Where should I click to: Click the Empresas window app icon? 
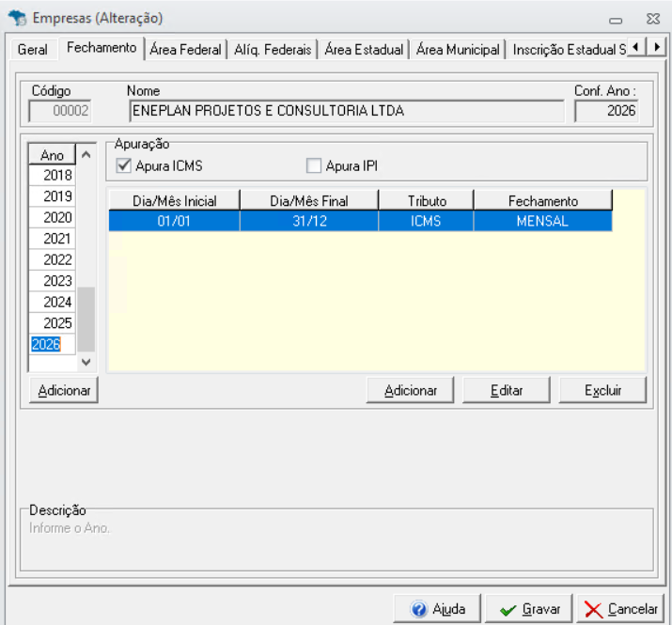(18, 19)
